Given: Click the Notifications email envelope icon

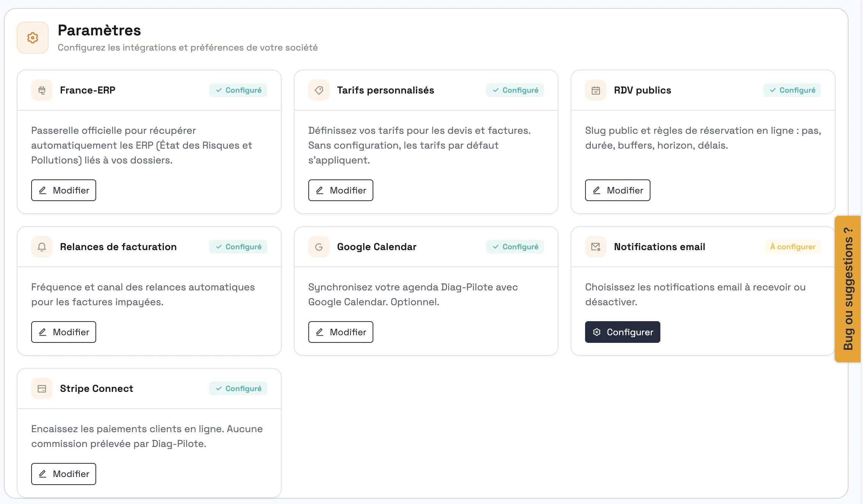Looking at the screenshot, I should [x=596, y=247].
